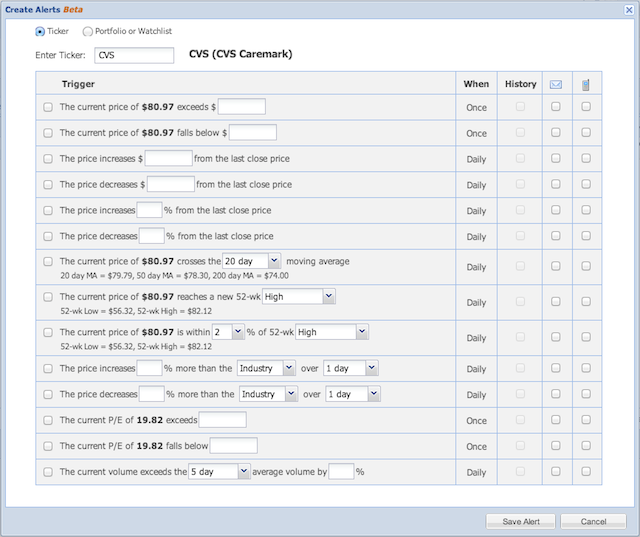640x537 pixels.
Task: Enable the price exceeds $ trigger checkbox
Action: pyautogui.click(x=48, y=107)
